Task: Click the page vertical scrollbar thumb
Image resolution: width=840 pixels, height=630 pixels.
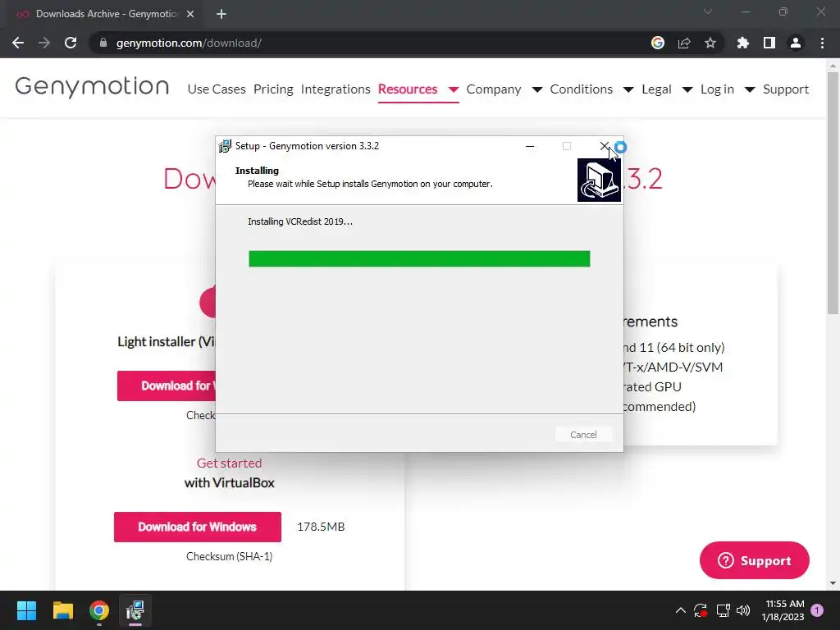Action: pyautogui.click(x=833, y=193)
